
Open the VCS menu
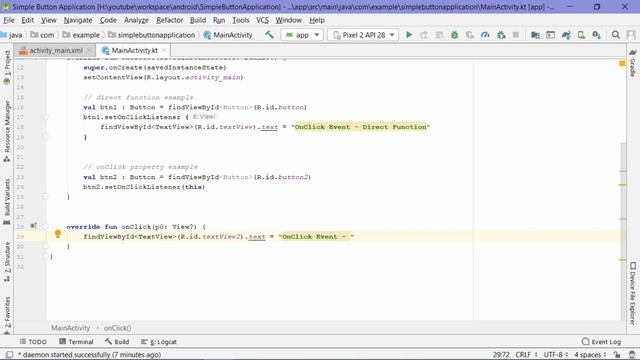[x=262, y=20]
